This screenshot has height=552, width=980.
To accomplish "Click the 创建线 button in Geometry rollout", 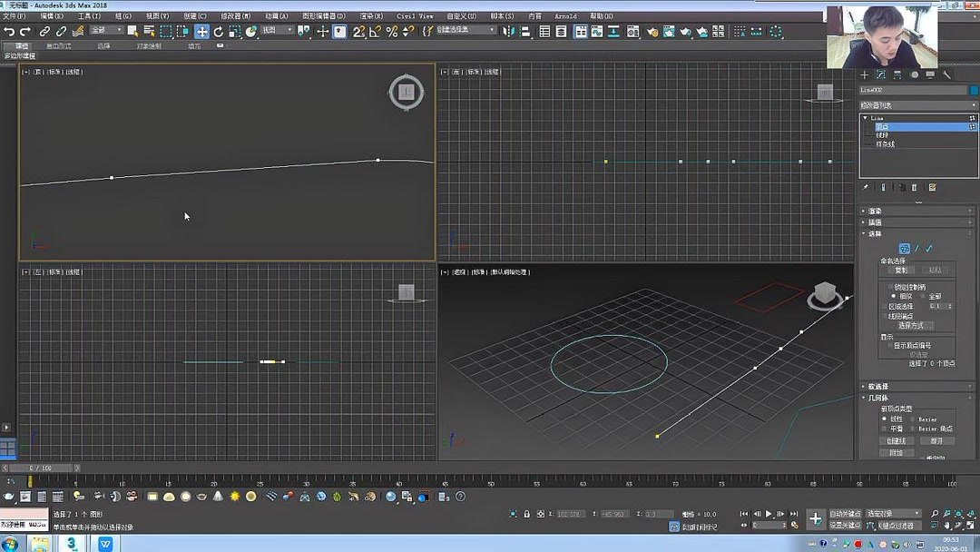I will click(895, 439).
